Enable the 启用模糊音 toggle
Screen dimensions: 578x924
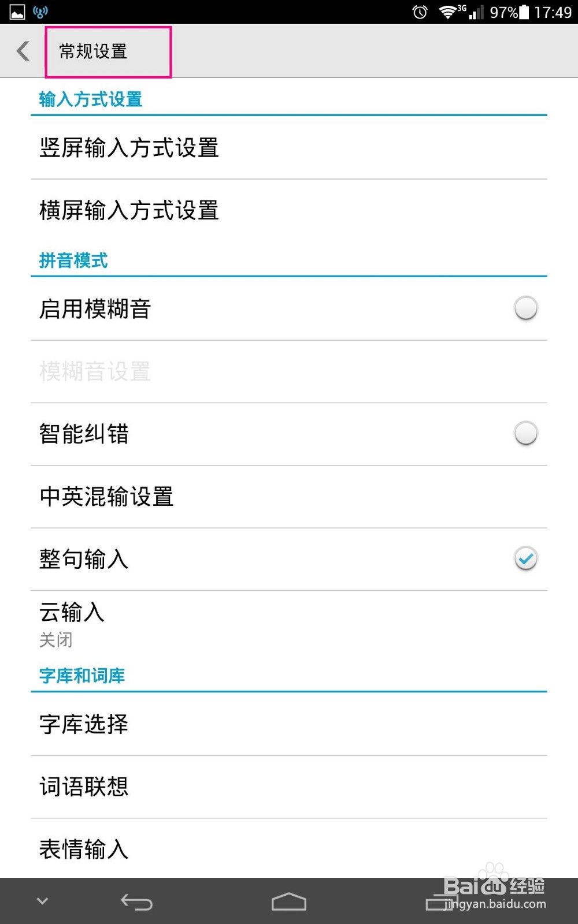pyautogui.click(x=525, y=308)
